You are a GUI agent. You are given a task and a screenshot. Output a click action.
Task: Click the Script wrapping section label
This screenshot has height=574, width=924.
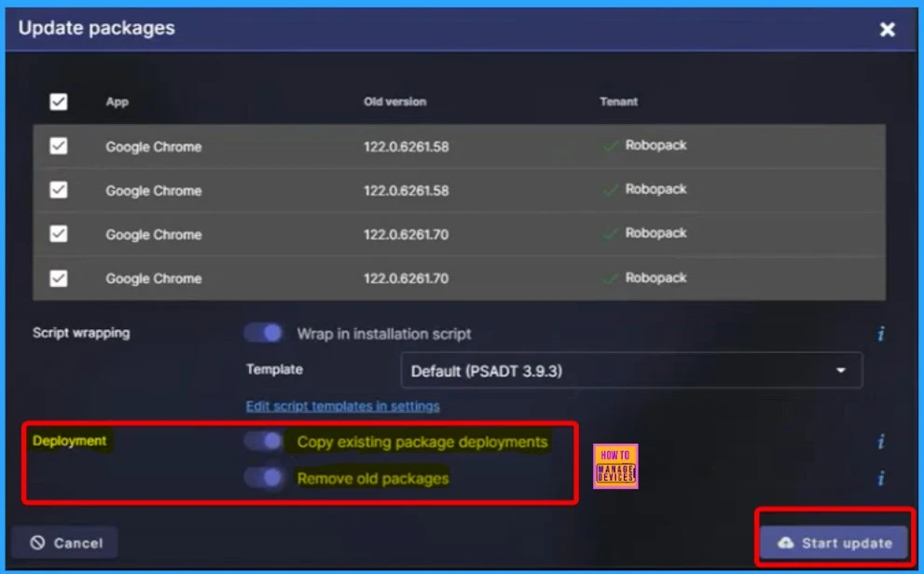coord(81,333)
